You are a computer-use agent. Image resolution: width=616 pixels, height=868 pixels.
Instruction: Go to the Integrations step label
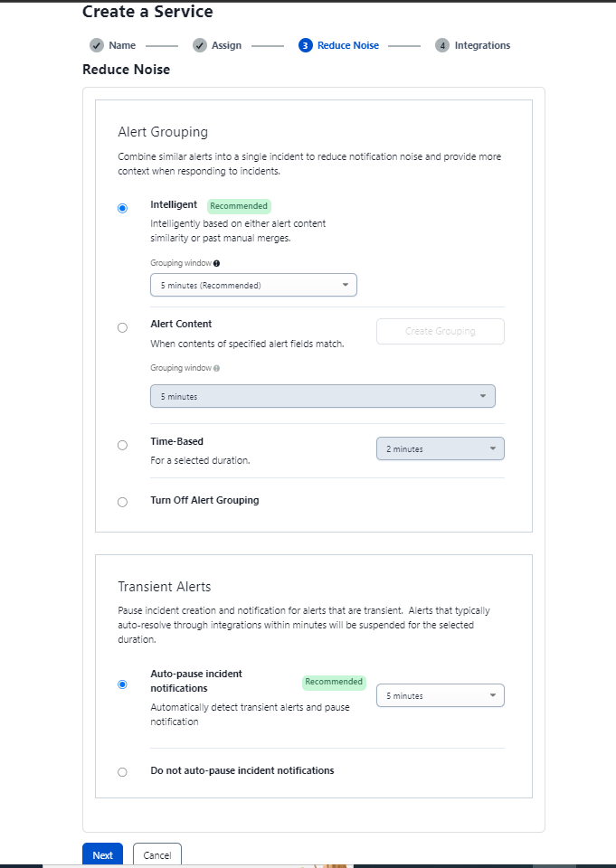pyautogui.click(x=482, y=45)
